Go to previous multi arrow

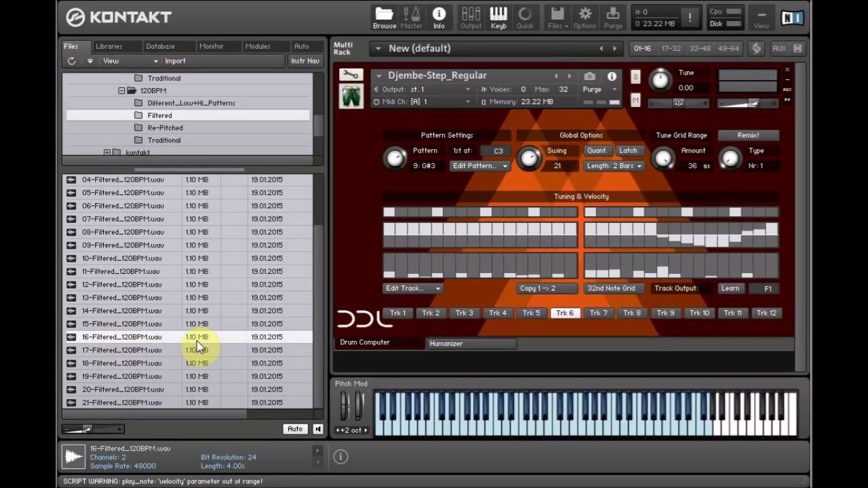601,49
